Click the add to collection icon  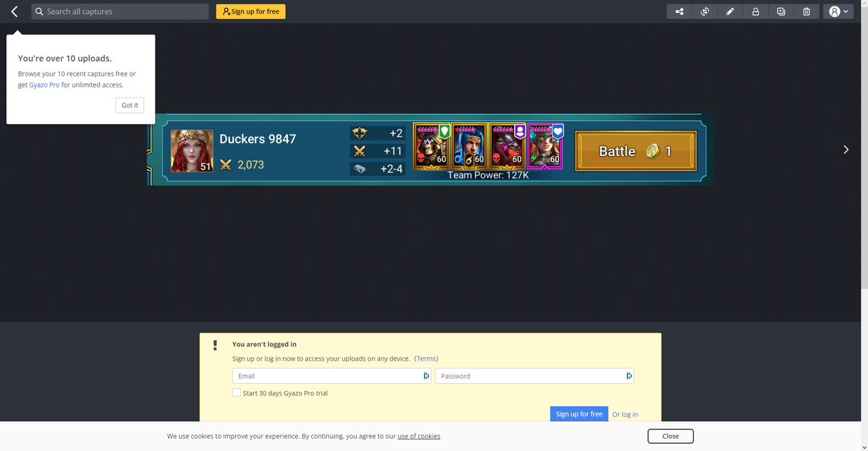780,12
